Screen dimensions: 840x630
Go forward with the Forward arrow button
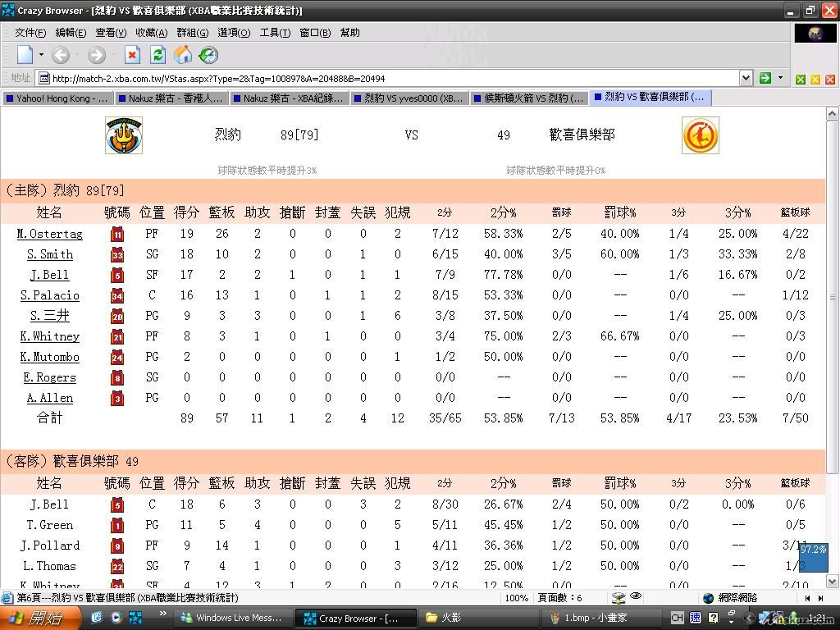[x=97, y=55]
